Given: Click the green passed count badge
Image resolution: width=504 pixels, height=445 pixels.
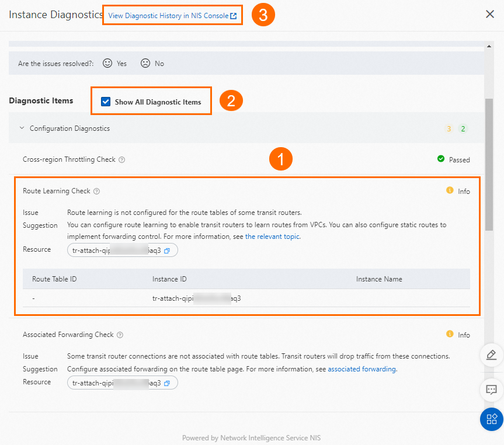Looking at the screenshot, I should coord(463,128).
